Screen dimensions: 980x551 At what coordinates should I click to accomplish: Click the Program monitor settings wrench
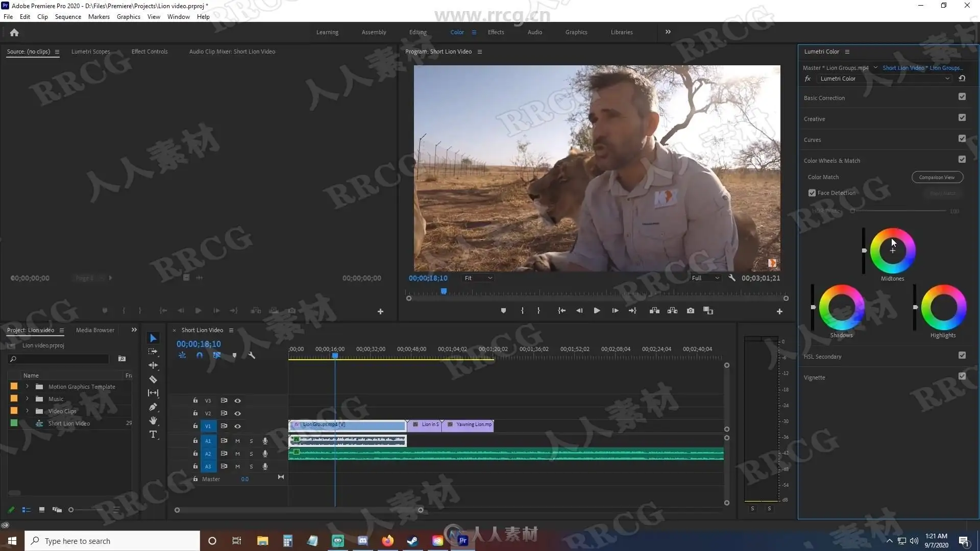point(732,278)
